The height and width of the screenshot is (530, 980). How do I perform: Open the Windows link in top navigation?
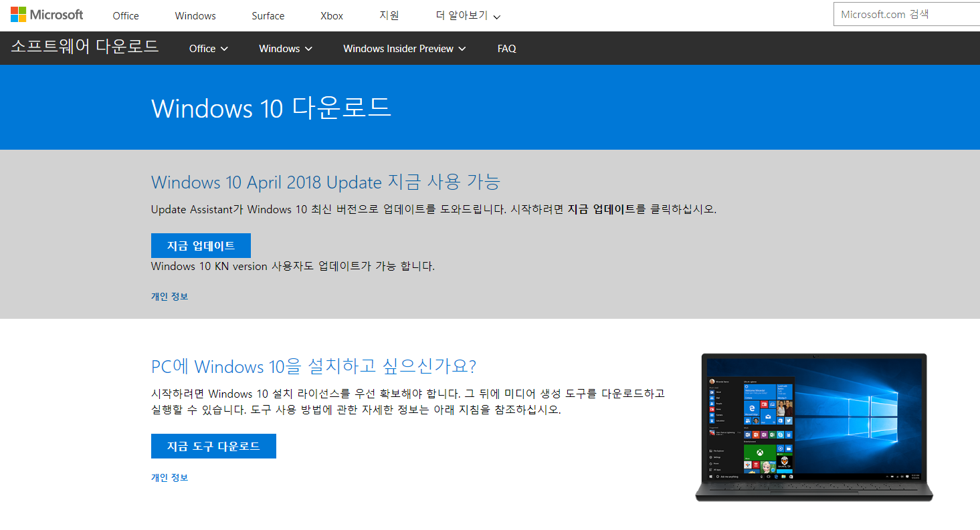195,16
